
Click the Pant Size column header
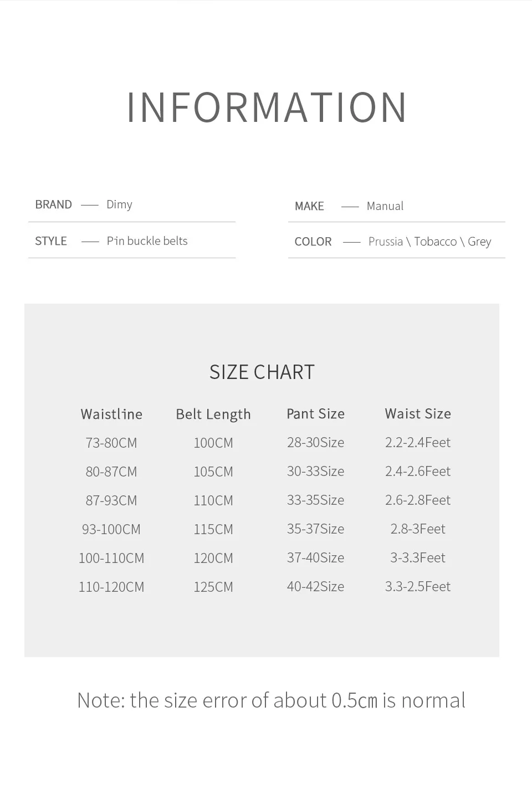point(315,414)
